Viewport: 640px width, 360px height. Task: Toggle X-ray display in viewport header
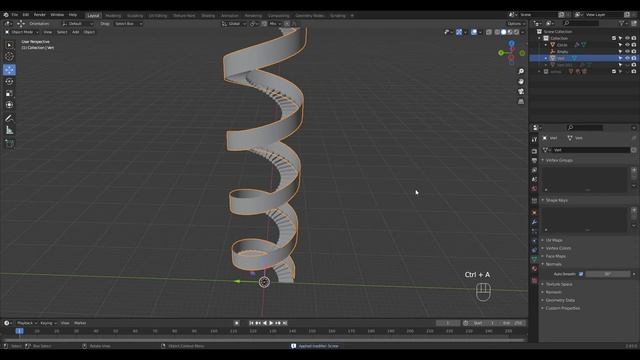click(489, 32)
